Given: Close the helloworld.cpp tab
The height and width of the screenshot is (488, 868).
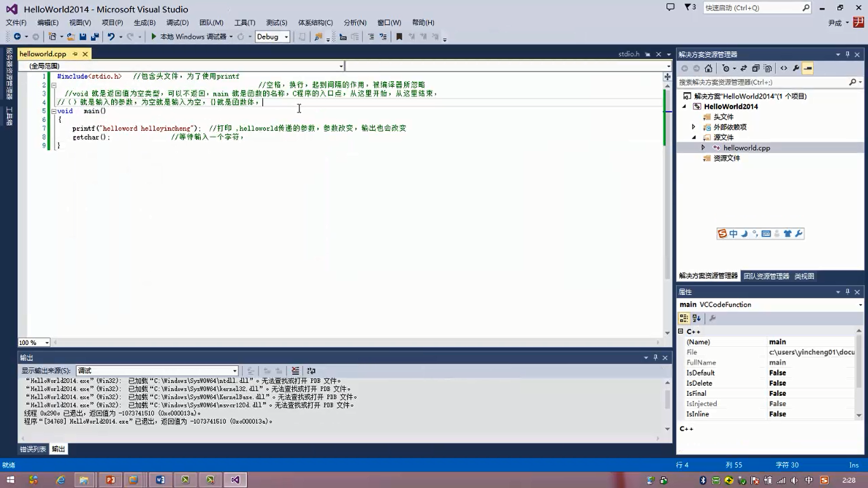Looking at the screenshot, I should (x=85, y=54).
